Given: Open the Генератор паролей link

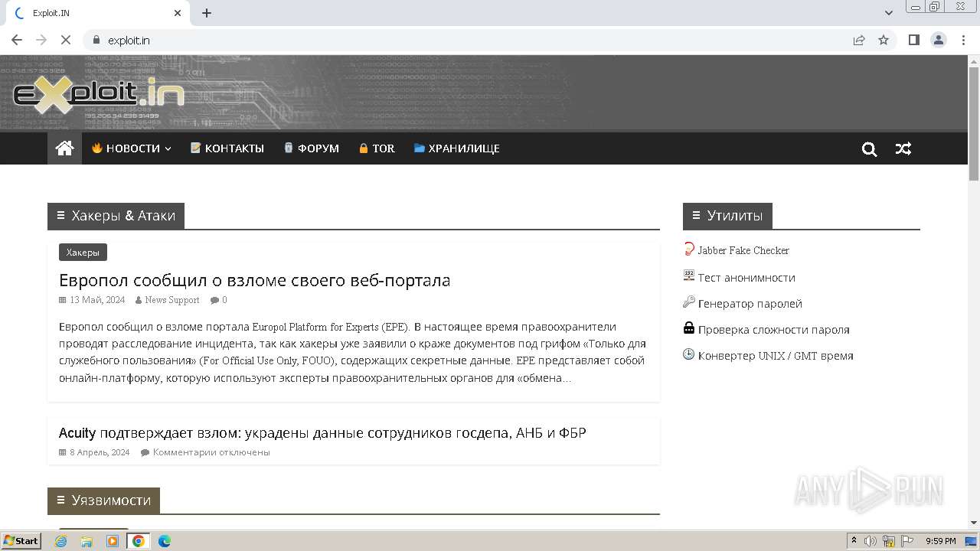Looking at the screenshot, I should (x=750, y=303).
